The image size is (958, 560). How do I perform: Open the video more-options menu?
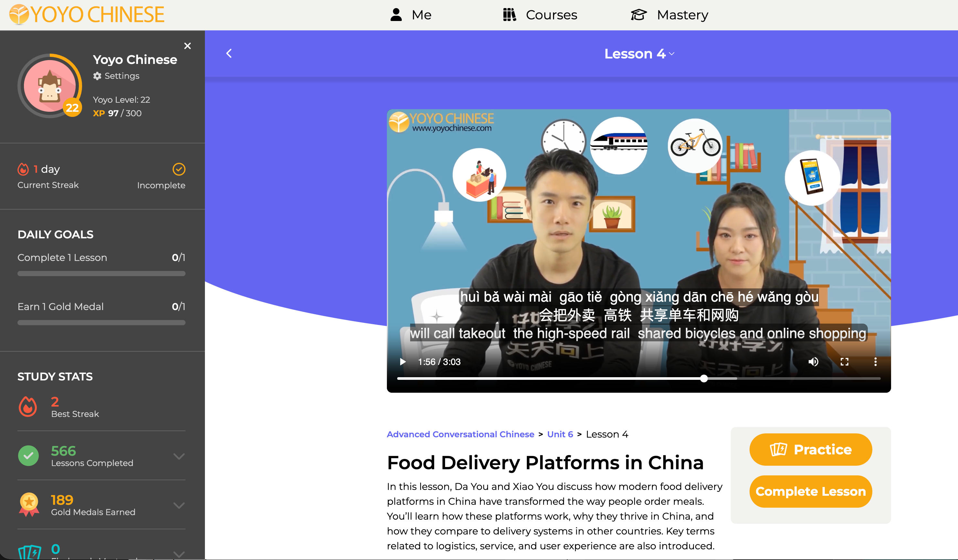tap(876, 362)
